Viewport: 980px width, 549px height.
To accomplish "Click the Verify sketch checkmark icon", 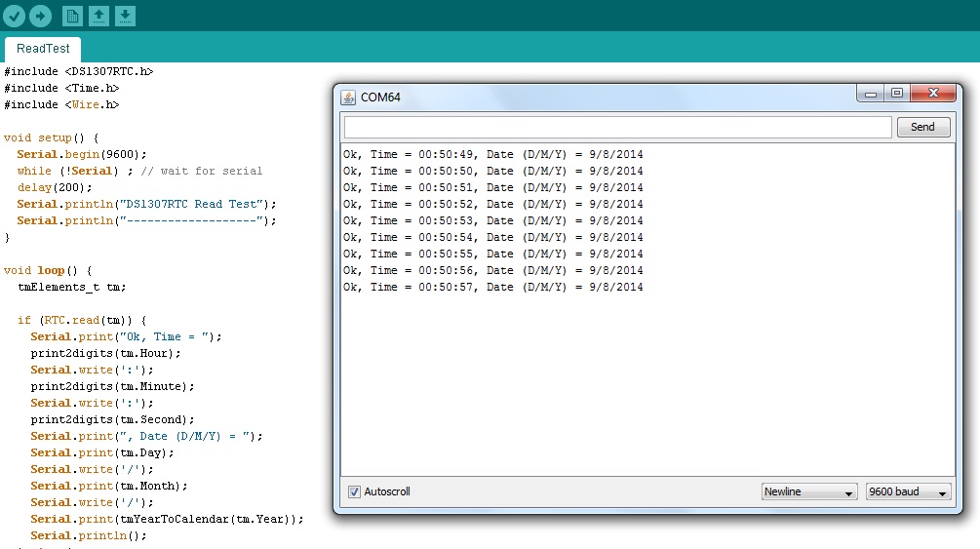I will 14,16.
